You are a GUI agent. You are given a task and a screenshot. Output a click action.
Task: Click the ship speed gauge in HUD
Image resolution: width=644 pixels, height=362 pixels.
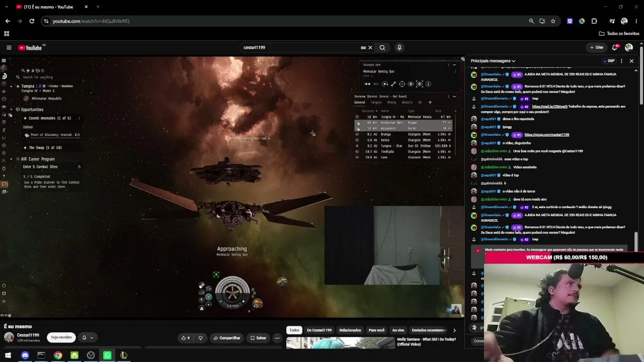[232, 306]
